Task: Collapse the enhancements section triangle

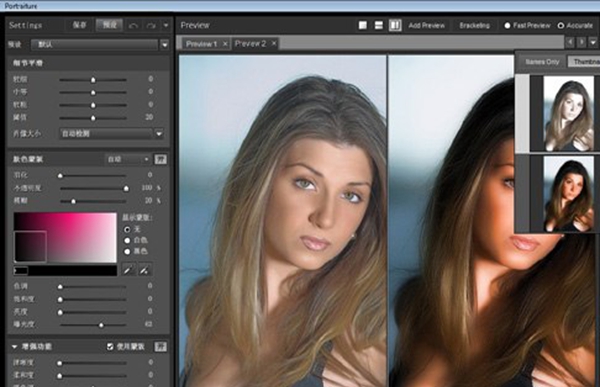Action: point(15,347)
